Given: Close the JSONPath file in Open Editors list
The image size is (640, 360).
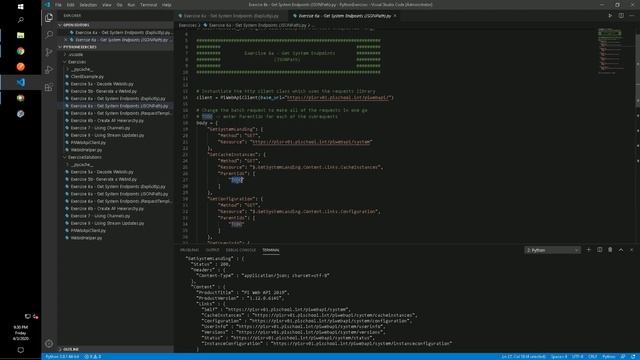Looking at the screenshot, I should [66, 40].
